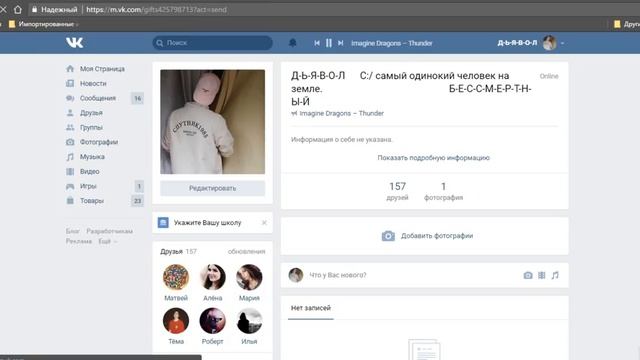
Task: Open the 1 фотография counter
Action: [443, 191]
